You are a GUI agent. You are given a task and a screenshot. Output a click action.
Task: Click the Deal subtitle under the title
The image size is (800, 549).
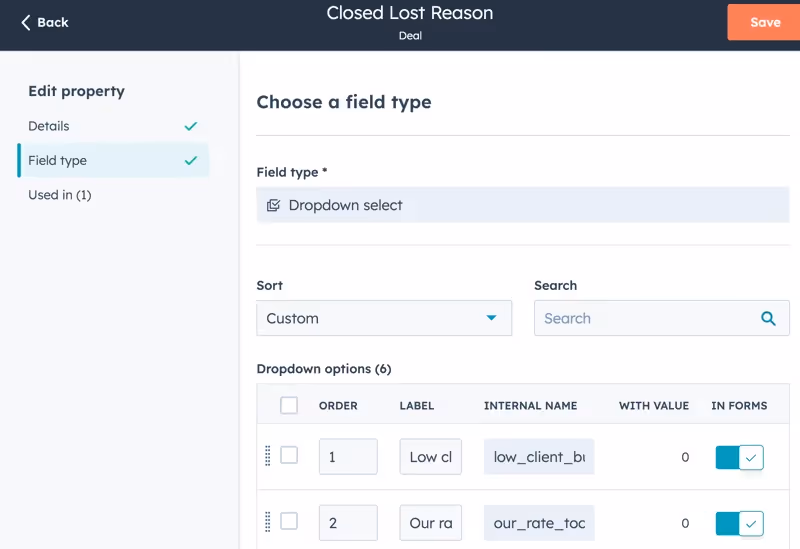(410, 36)
